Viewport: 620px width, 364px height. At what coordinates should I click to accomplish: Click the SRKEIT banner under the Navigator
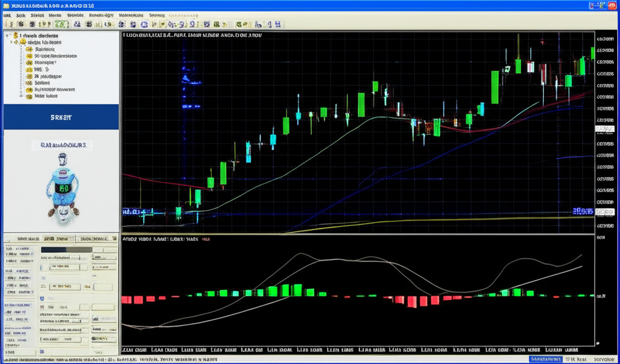coord(61,117)
